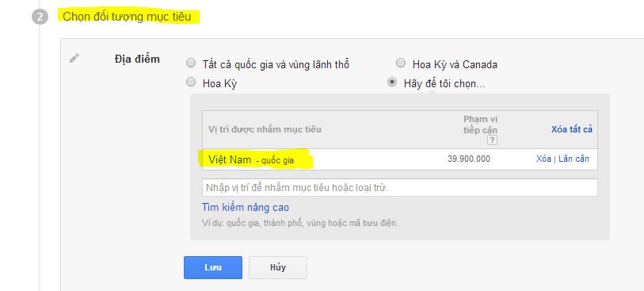Click the Nhập vị trí location input field
This screenshot has width=644, height=291.
pos(399,187)
